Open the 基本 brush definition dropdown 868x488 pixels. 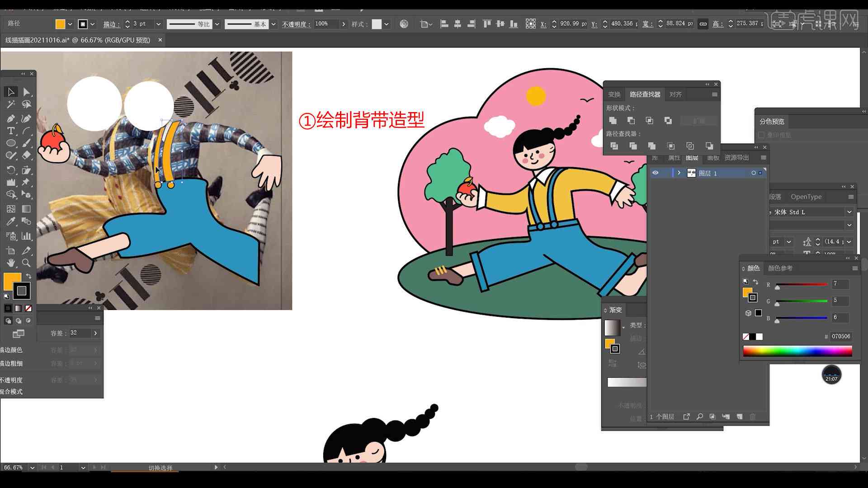[x=274, y=24]
